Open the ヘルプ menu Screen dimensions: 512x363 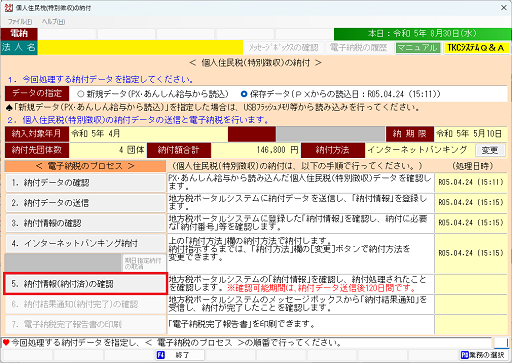[53, 22]
